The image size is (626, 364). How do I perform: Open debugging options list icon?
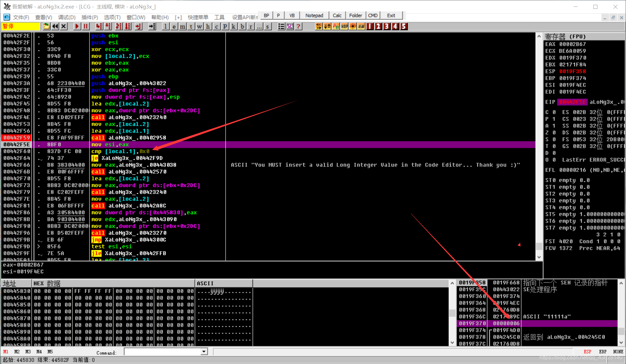[x=281, y=26]
